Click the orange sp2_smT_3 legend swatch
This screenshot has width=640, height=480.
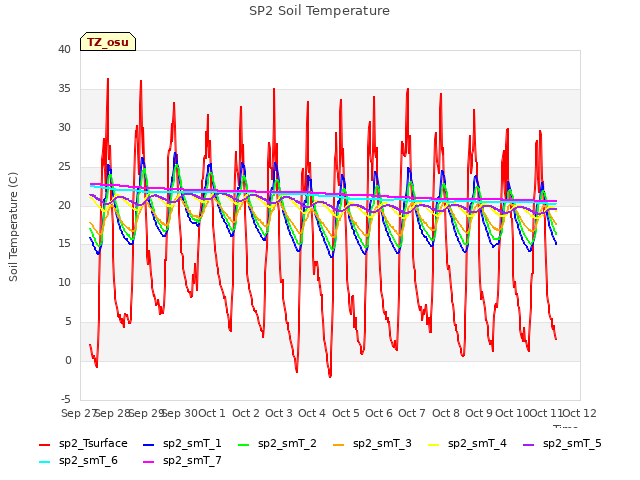(x=339, y=444)
